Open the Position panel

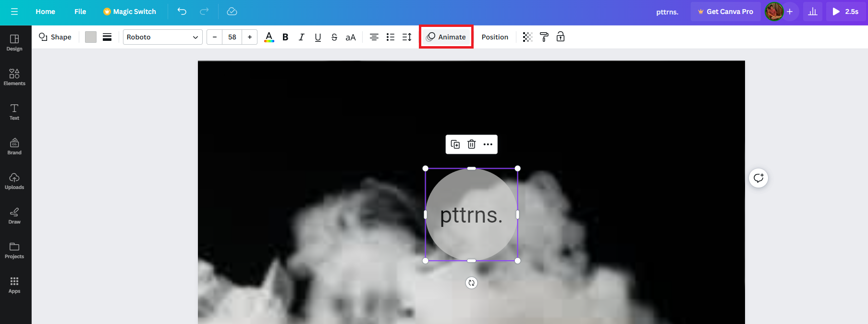click(x=495, y=37)
